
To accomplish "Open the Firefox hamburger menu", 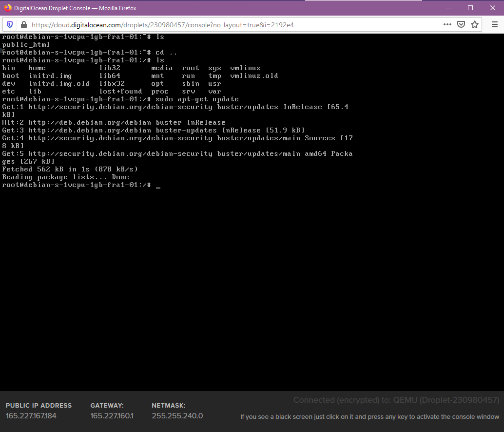I will click(x=494, y=25).
